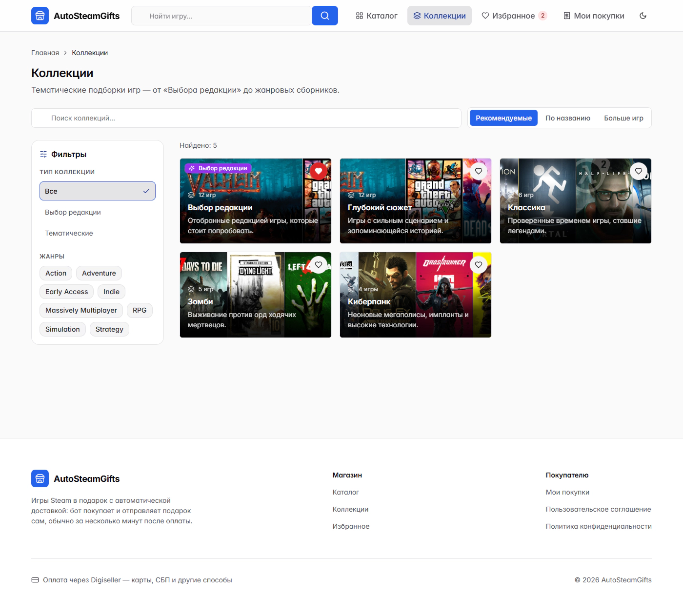The width and height of the screenshot is (683, 616).
Task: Click the © 2026 AutoSteamGifts copyright text
Action: [x=613, y=580]
